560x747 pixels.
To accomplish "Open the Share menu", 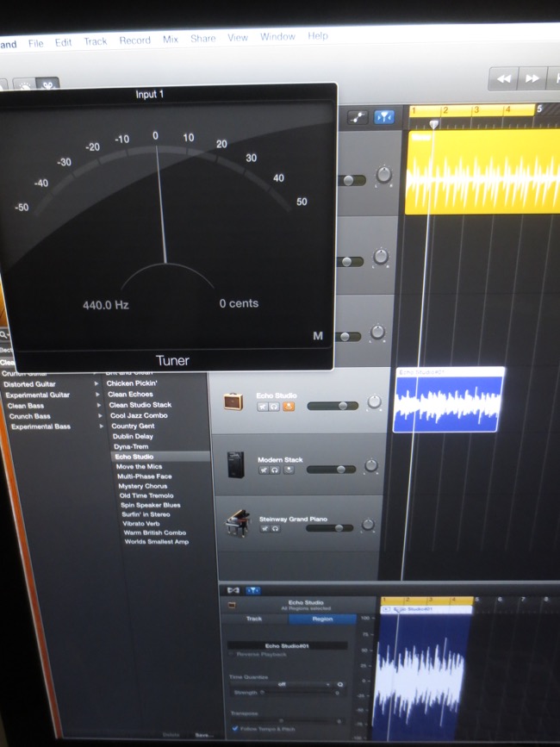I will (202, 39).
